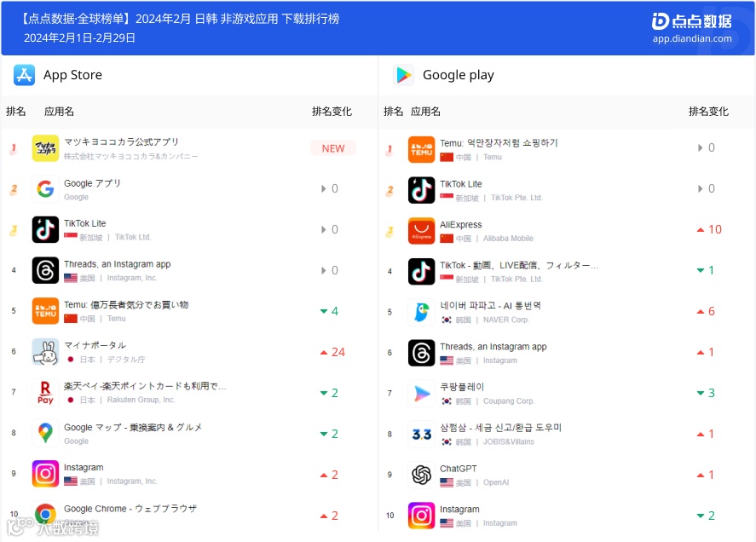Click publisher 'OpenAI'
This screenshot has width=756, height=542.
click(496, 482)
